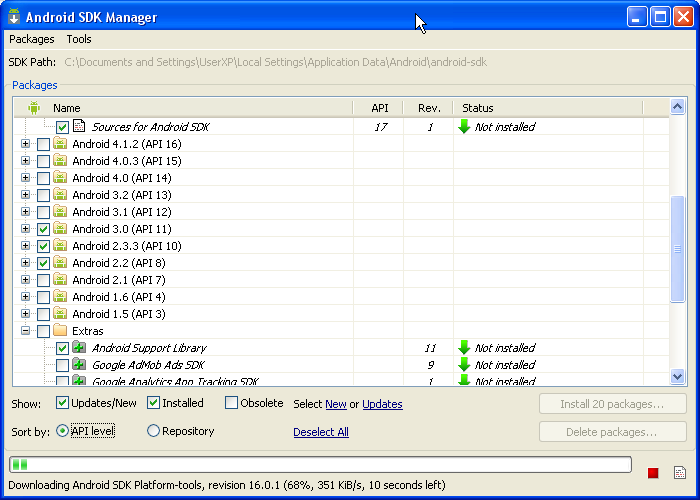700x500 pixels.
Task: Enable the Obsolete show filter
Action: pos(231,403)
